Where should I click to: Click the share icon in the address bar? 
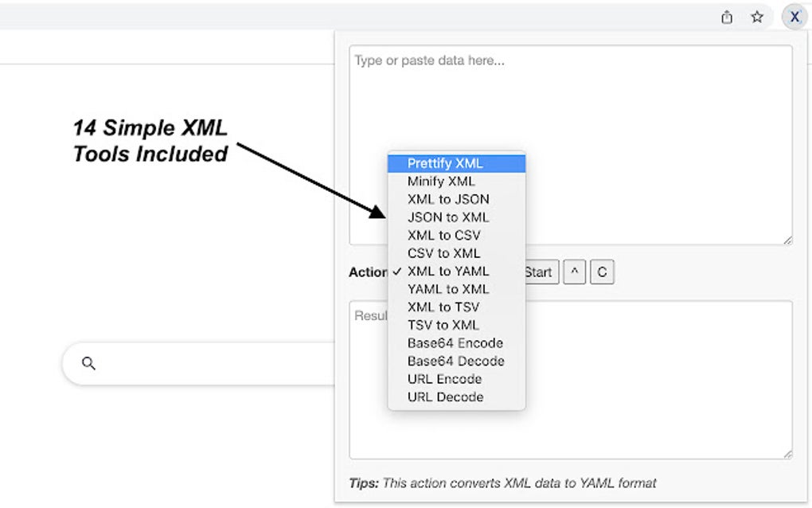click(x=727, y=17)
